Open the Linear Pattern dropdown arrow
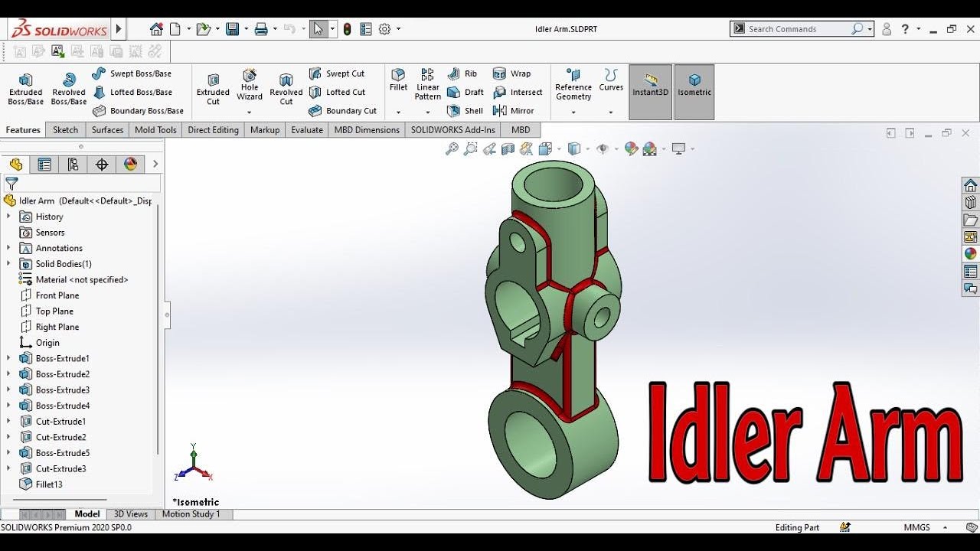The image size is (980, 551). point(428,112)
